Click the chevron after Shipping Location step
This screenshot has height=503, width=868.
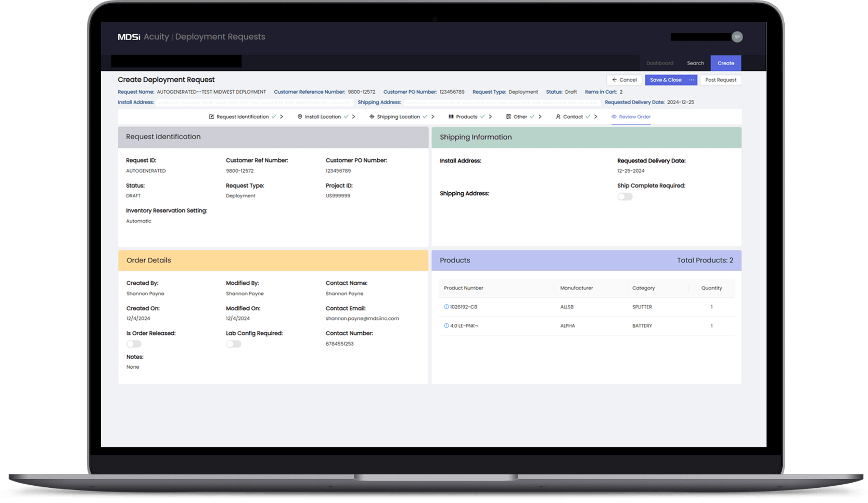433,117
